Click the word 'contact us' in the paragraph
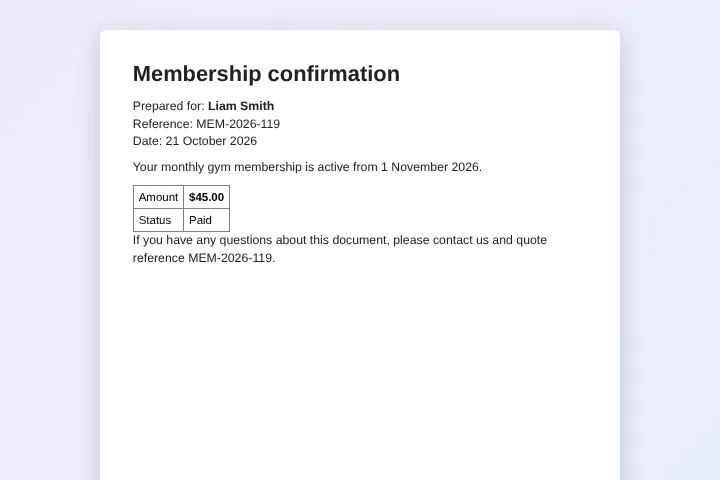Screen dimensions: 720x480 click(x=461, y=240)
